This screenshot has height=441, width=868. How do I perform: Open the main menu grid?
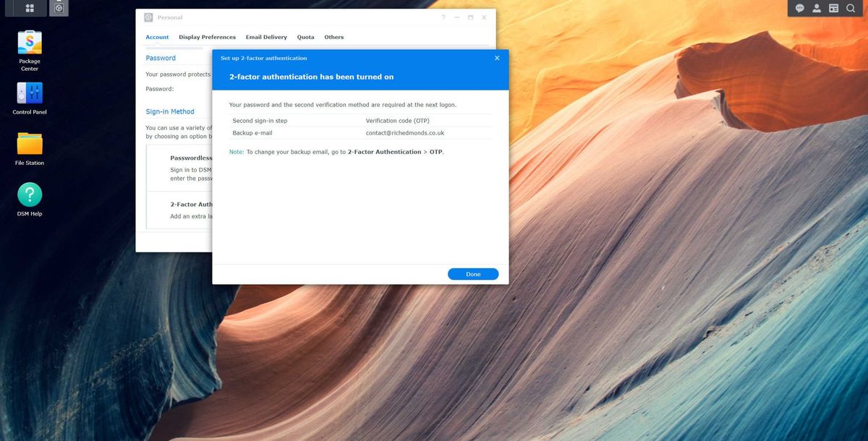tap(29, 8)
